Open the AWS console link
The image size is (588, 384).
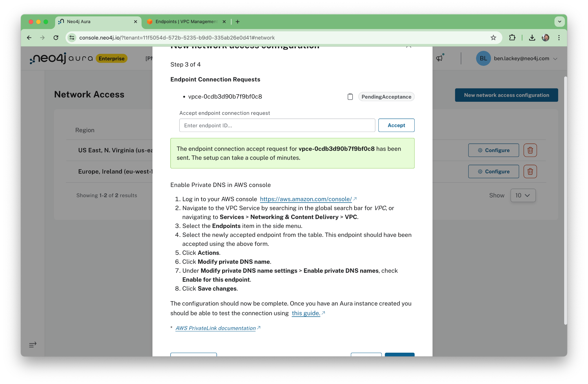[306, 199]
